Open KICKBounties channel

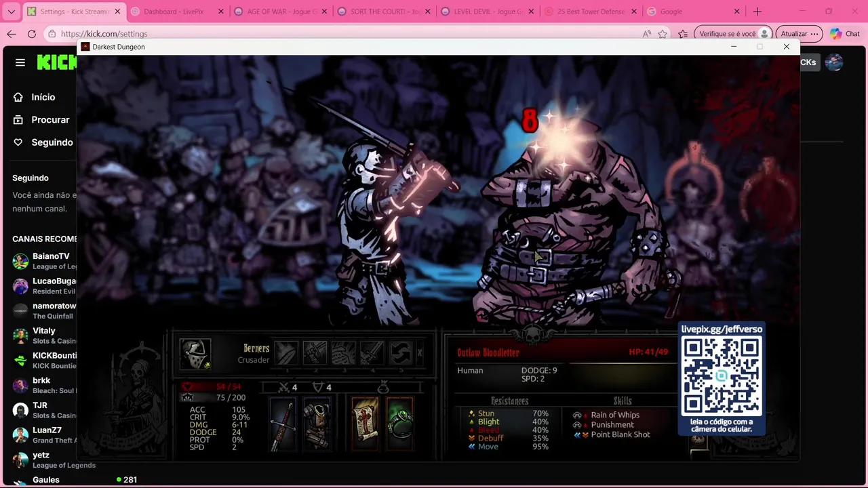[43, 360]
